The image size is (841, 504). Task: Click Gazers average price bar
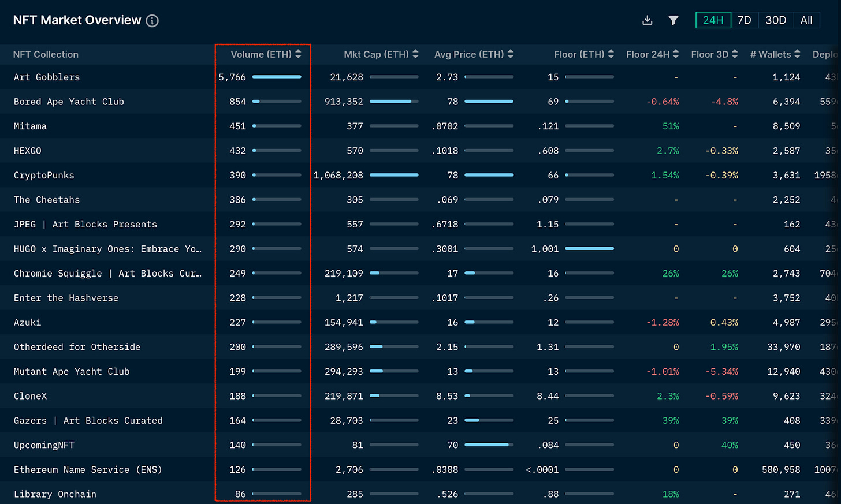(489, 420)
